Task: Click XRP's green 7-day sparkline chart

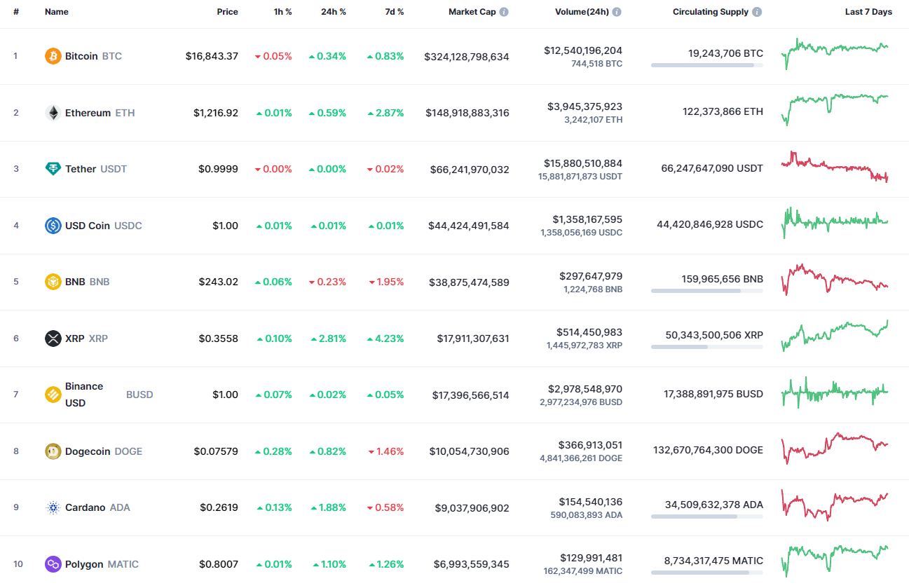Action: pos(835,336)
